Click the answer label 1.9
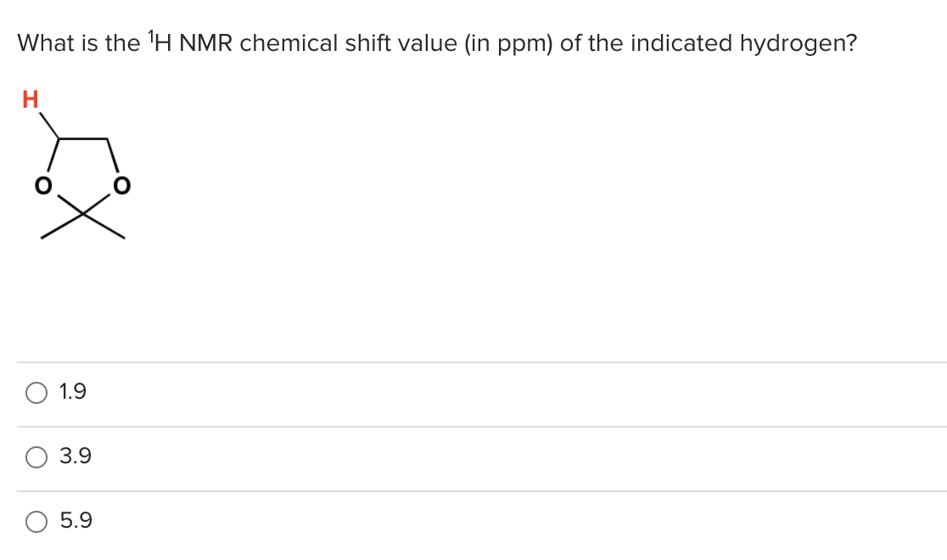Image resolution: width=947 pixels, height=560 pixels. (72, 392)
